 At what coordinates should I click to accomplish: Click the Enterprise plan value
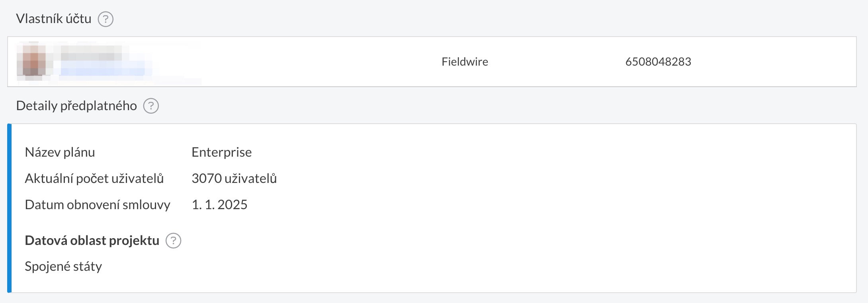coord(221,152)
